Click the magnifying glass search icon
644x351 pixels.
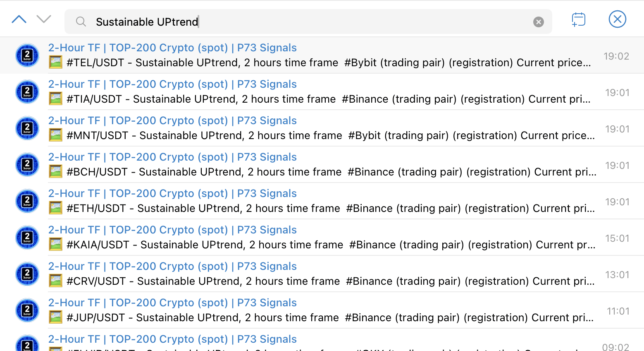(x=81, y=22)
